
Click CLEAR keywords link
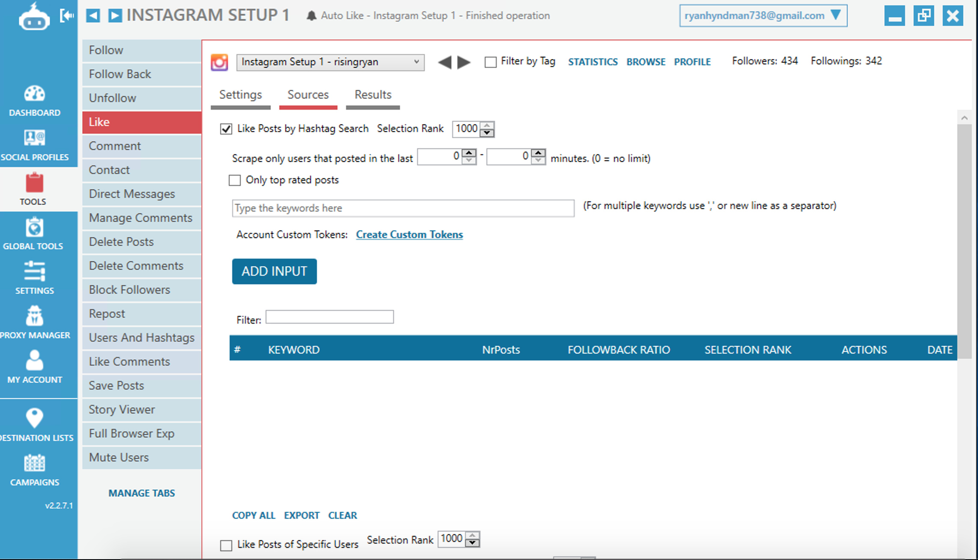click(x=343, y=515)
